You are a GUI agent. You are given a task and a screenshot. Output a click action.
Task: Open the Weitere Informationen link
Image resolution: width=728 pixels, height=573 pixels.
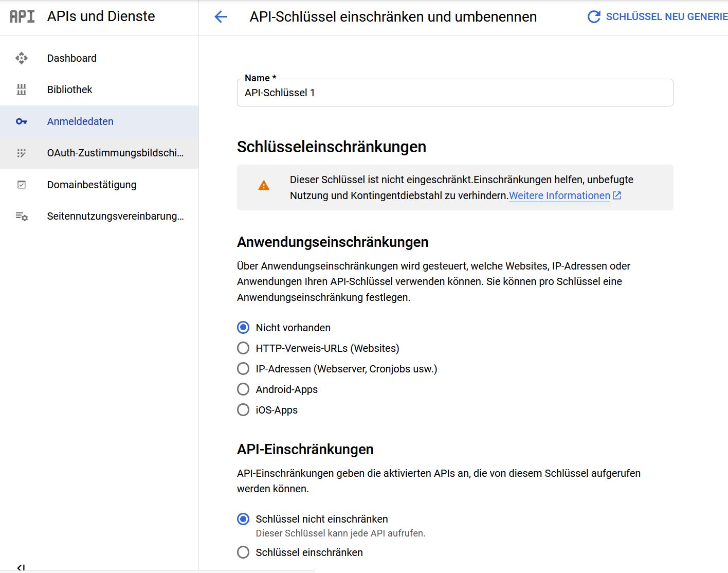559,195
